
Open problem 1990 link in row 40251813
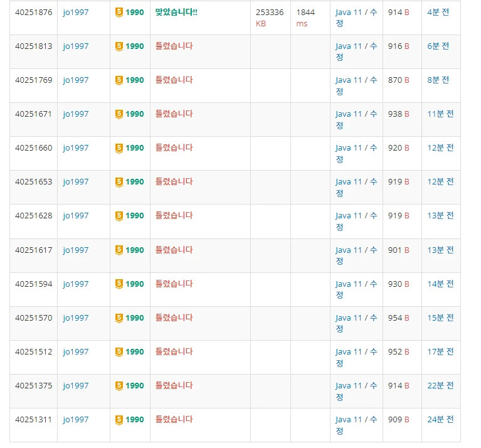(135, 46)
